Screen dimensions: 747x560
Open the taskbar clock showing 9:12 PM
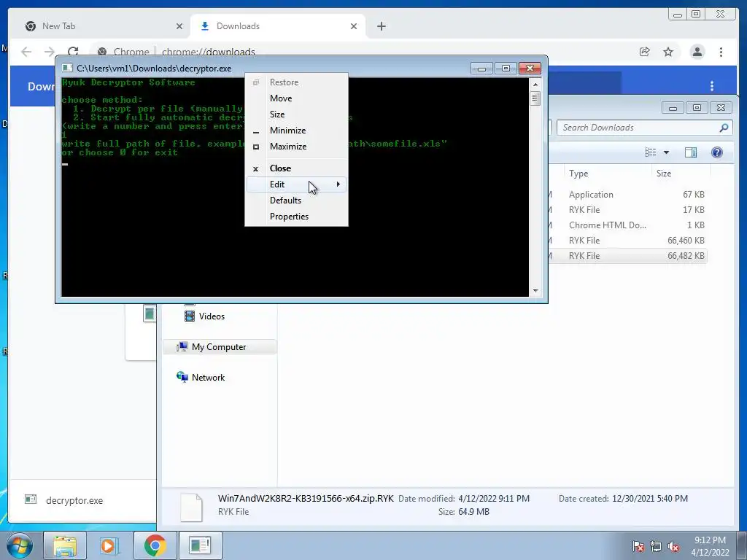[710, 546]
